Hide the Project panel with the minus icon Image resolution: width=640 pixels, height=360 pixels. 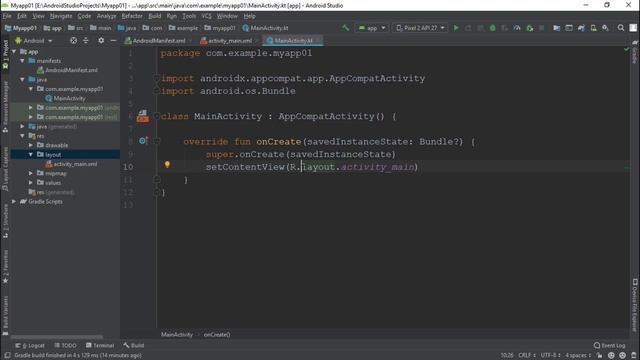(x=113, y=40)
